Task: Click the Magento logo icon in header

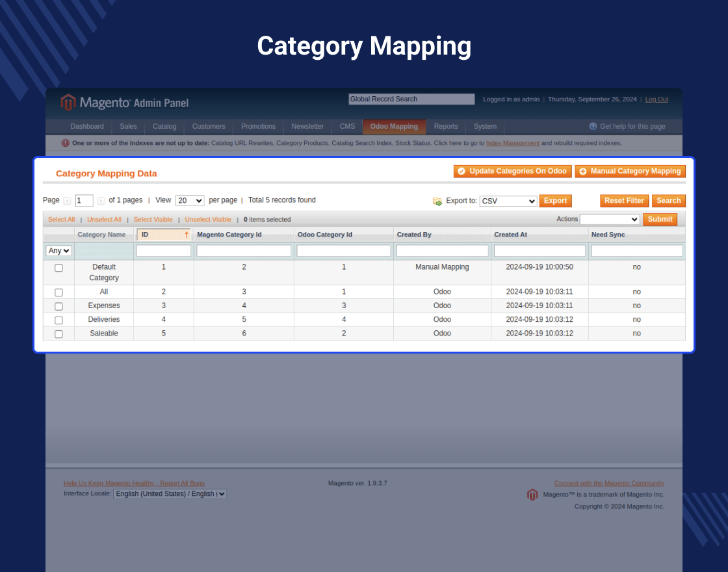Action: (68, 103)
